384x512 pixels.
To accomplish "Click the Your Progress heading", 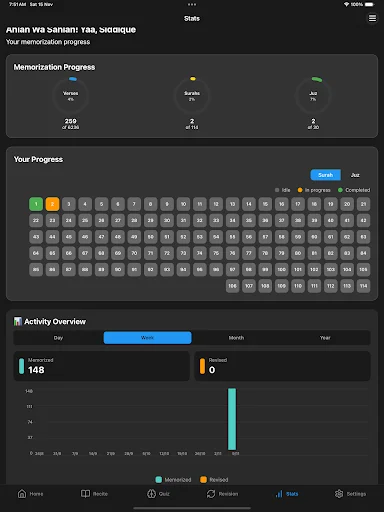I will tap(38, 159).
